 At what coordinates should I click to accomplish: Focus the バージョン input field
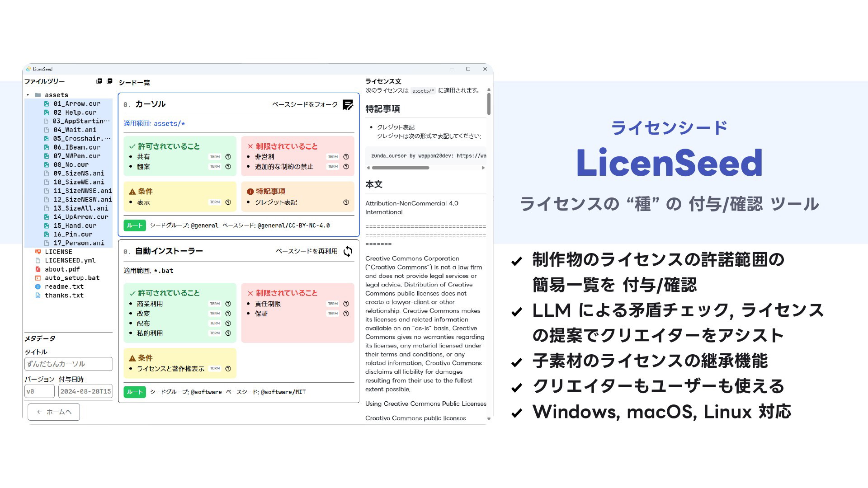click(39, 391)
